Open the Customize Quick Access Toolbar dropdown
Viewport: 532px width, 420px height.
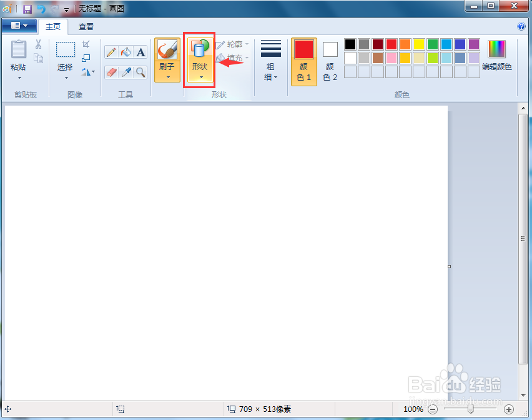pyautogui.click(x=66, y=10)
